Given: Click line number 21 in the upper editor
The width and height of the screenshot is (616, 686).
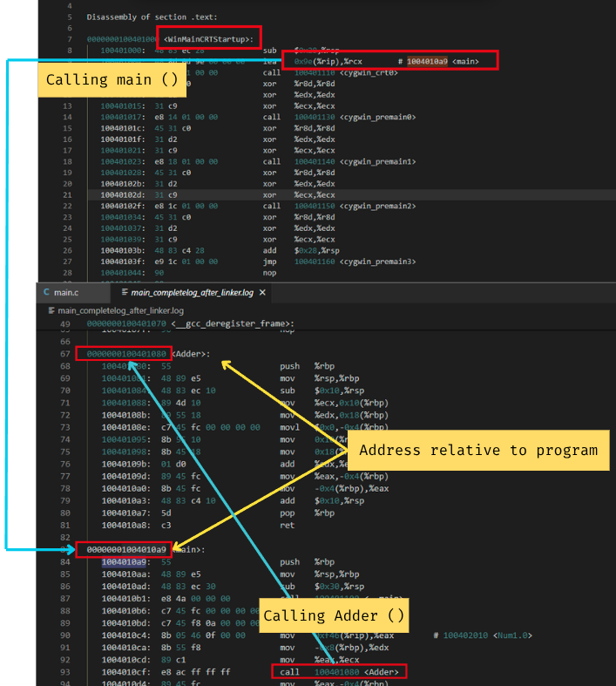Looking at the screenshot, I should pyautogui.click(x=66, y=195).
